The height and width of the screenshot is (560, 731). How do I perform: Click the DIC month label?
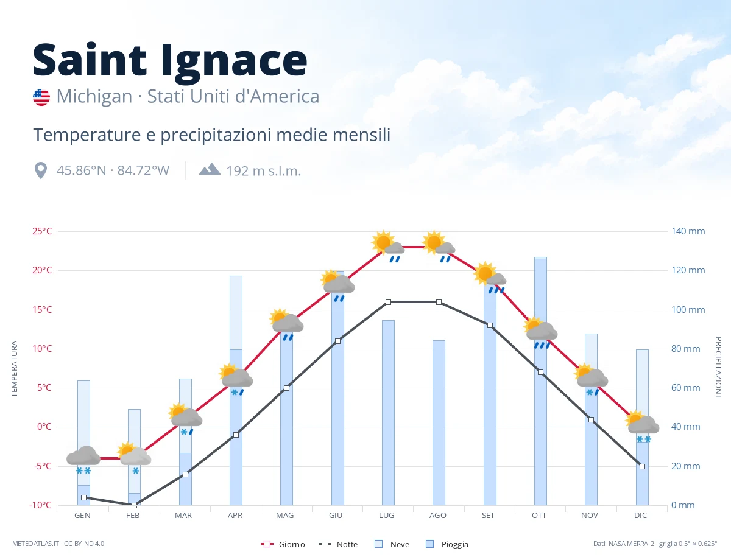point(640,516)
